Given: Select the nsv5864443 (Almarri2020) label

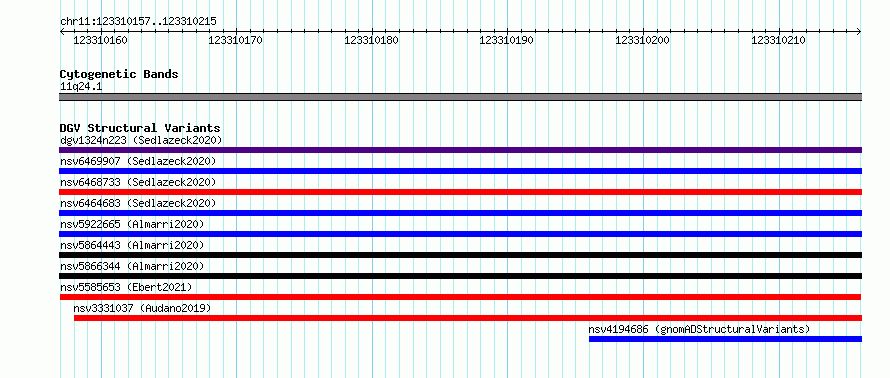Looking at the screenshot, I should coord(132,245).
